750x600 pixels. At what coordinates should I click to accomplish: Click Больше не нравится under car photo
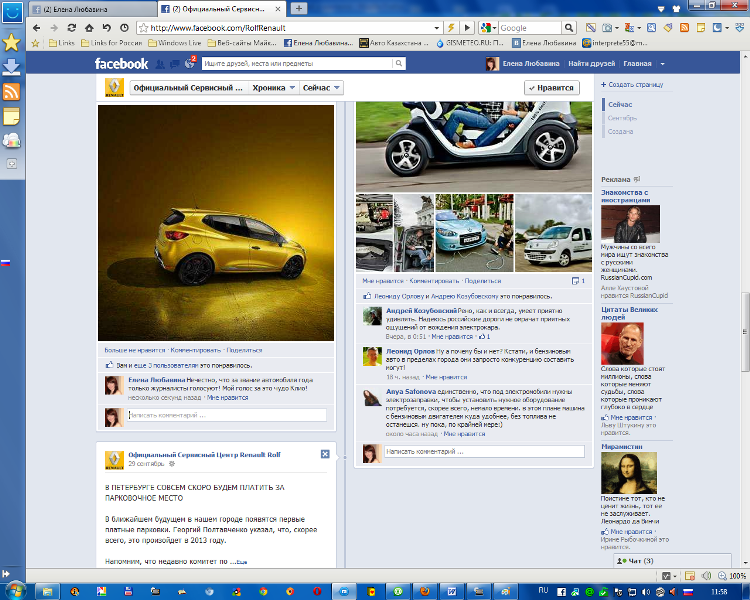[135, 350]
